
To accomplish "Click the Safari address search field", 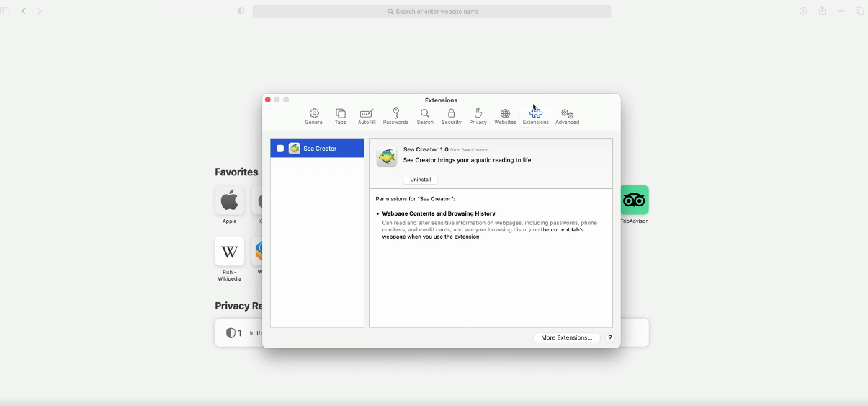I will click(432, 12).
